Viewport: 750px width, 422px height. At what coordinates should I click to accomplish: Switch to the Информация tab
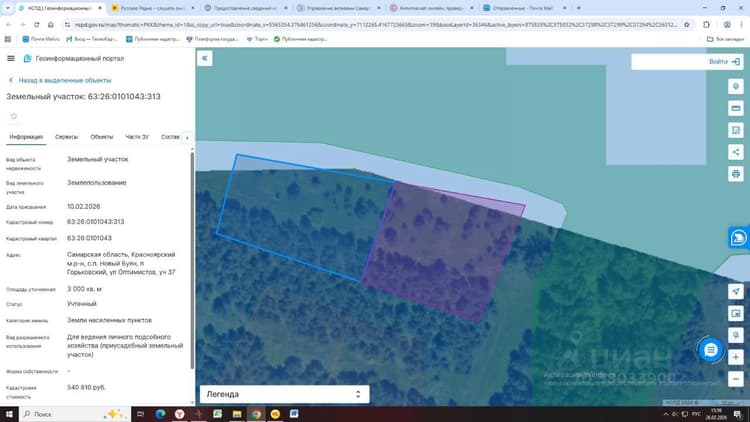click(26, 137)
